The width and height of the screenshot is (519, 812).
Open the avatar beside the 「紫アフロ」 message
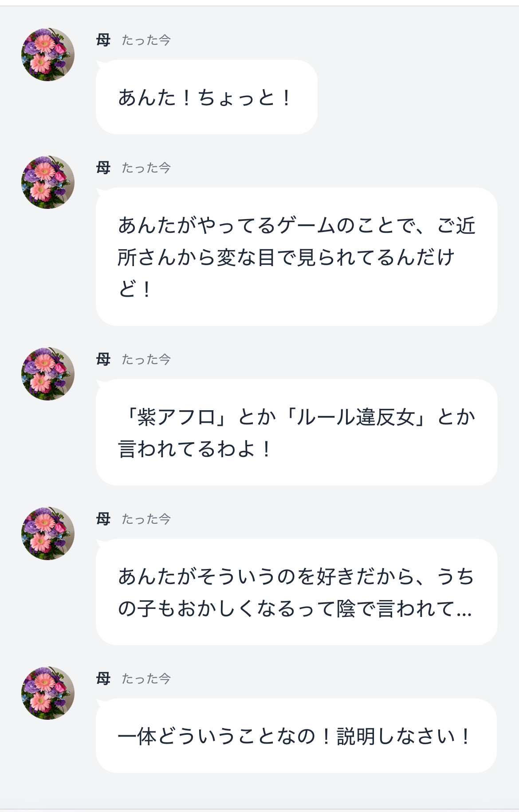pos(48,374)
